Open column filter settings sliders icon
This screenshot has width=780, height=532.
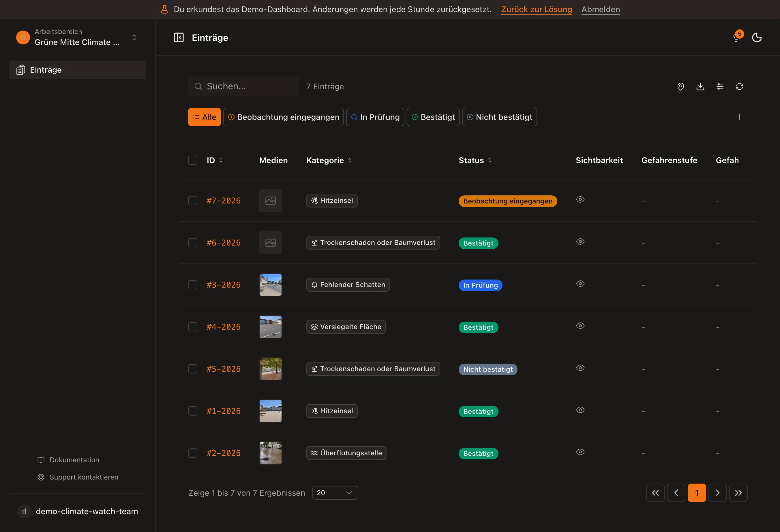point(720,86)
